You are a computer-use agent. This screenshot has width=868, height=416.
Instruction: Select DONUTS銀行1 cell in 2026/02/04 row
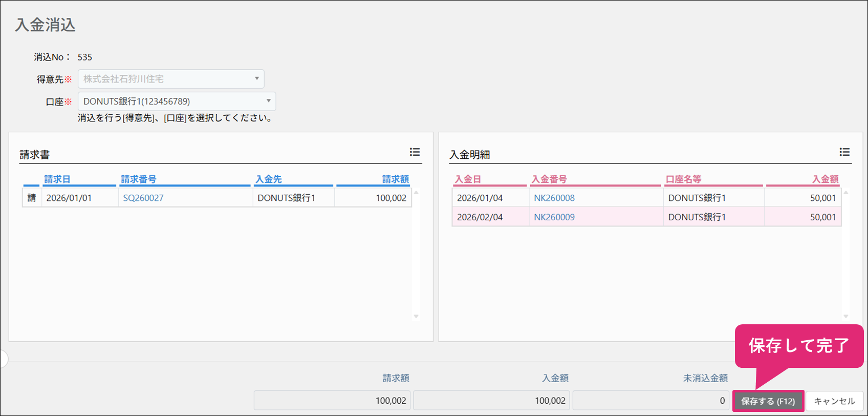tap(714, 217)
